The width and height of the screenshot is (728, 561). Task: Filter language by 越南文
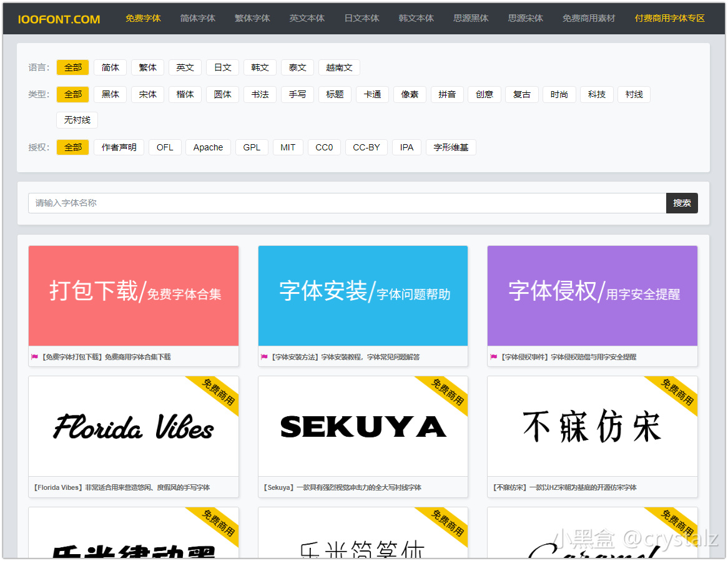point(339,67)
